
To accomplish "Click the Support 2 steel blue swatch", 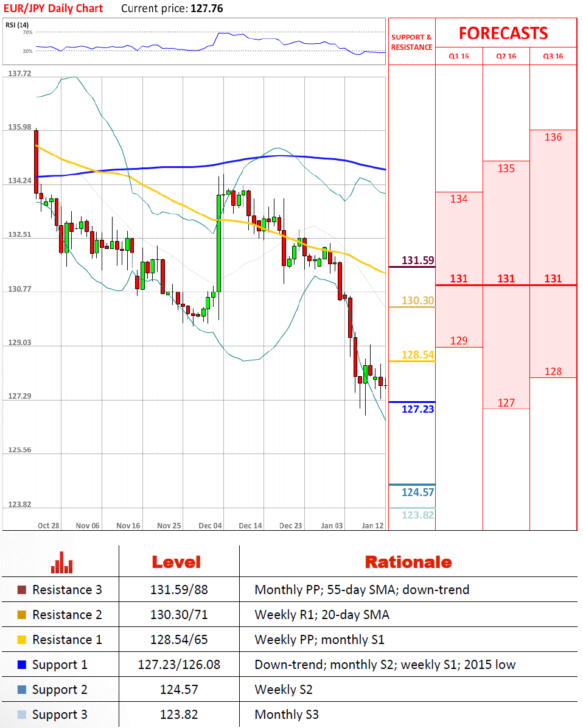I will (22, 690).
